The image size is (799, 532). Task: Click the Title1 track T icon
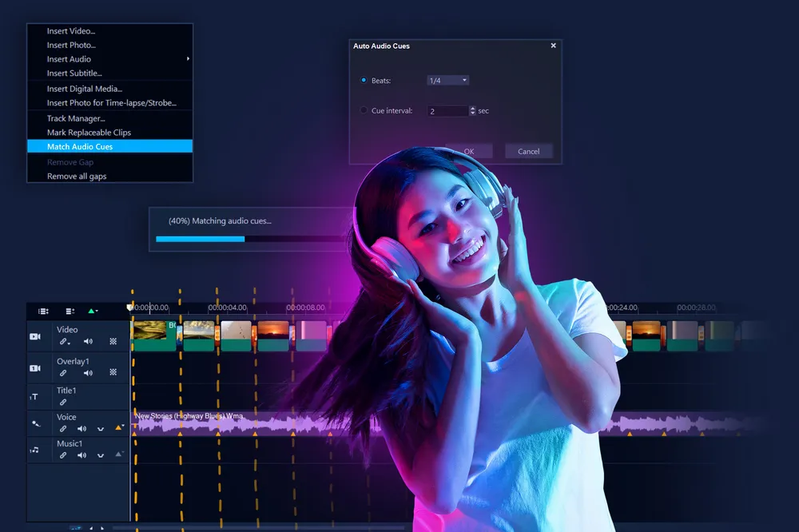click(34, 397)
